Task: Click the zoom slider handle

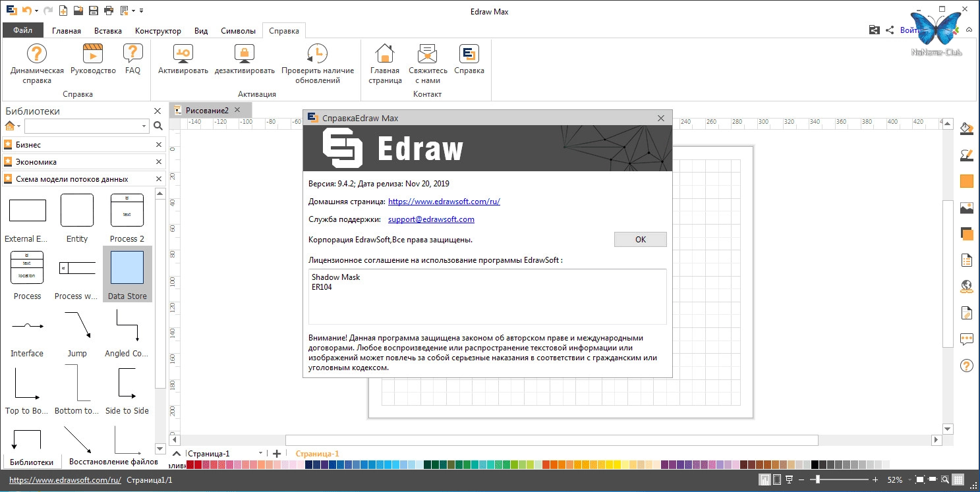Action: click(x=817, y=480)
